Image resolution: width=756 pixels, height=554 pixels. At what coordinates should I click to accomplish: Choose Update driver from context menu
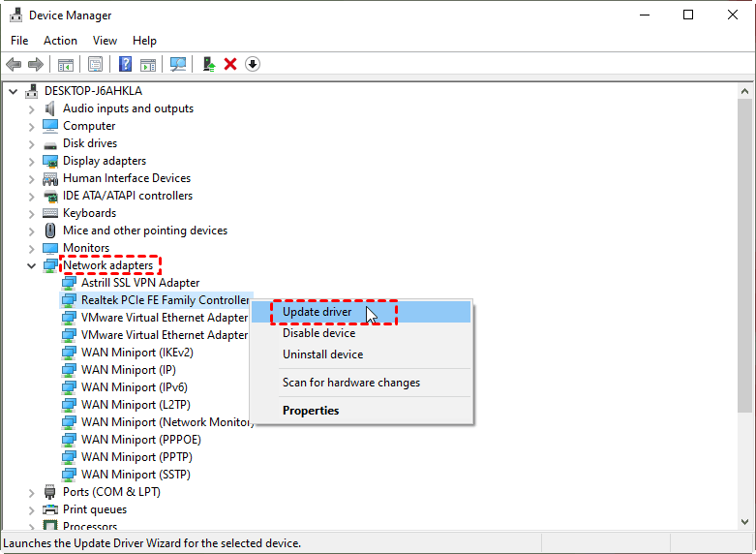318,312
